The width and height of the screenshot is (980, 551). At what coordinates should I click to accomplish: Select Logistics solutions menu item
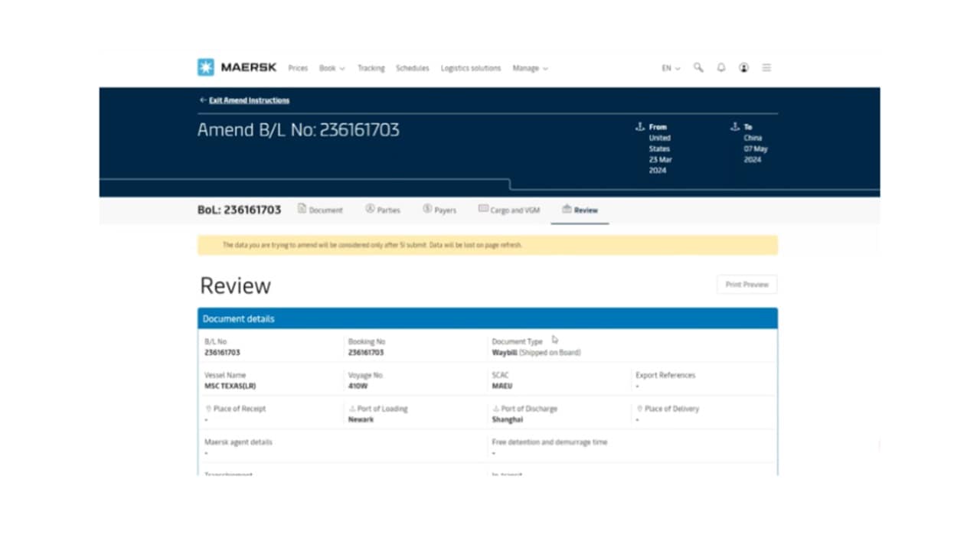click(470, 68)
